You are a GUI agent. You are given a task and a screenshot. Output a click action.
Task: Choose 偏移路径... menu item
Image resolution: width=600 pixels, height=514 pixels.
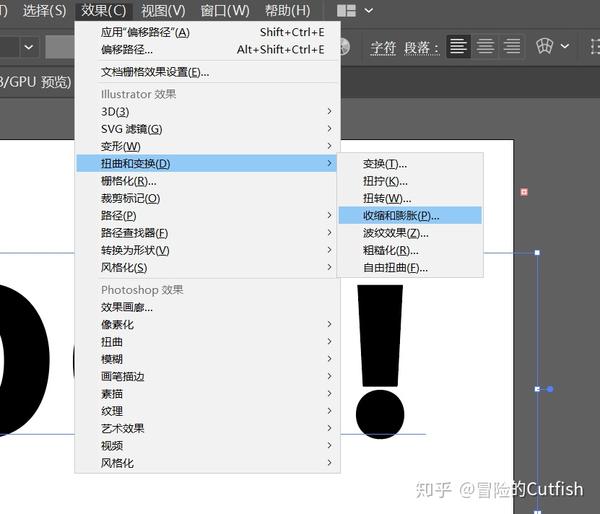pyautogui.click(x=208, y=49)
